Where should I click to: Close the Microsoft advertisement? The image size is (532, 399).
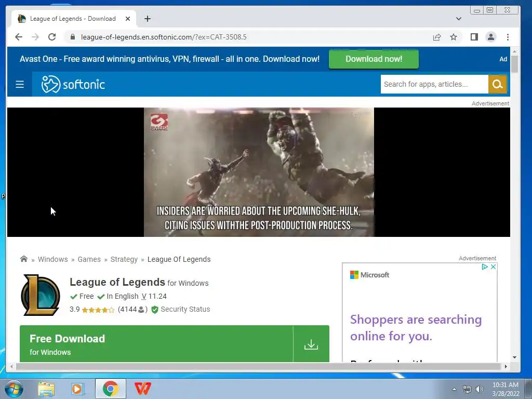coord(494,267)
